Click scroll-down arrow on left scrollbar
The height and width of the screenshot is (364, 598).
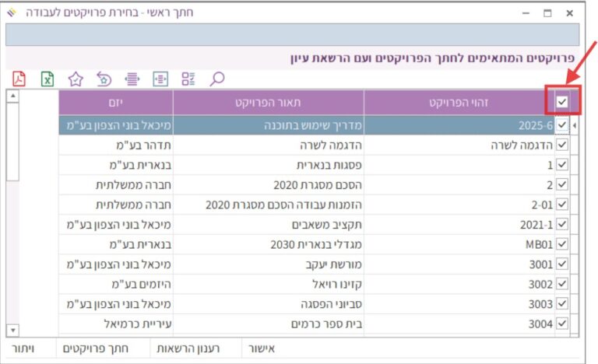(12, 331)
